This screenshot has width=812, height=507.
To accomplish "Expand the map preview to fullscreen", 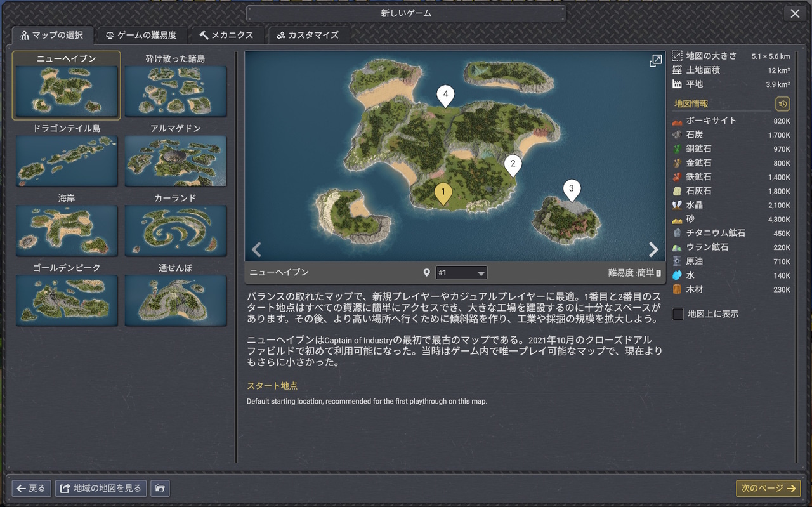I will pyautogui.click(x=655, y=61).
